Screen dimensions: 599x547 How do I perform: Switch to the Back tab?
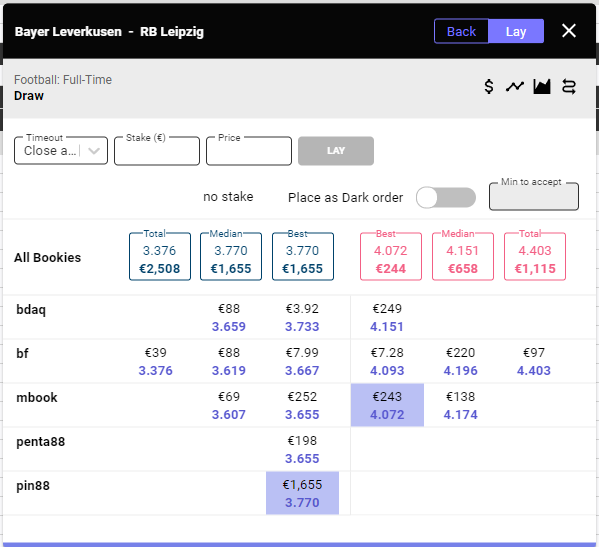click(x=461, y=31)
